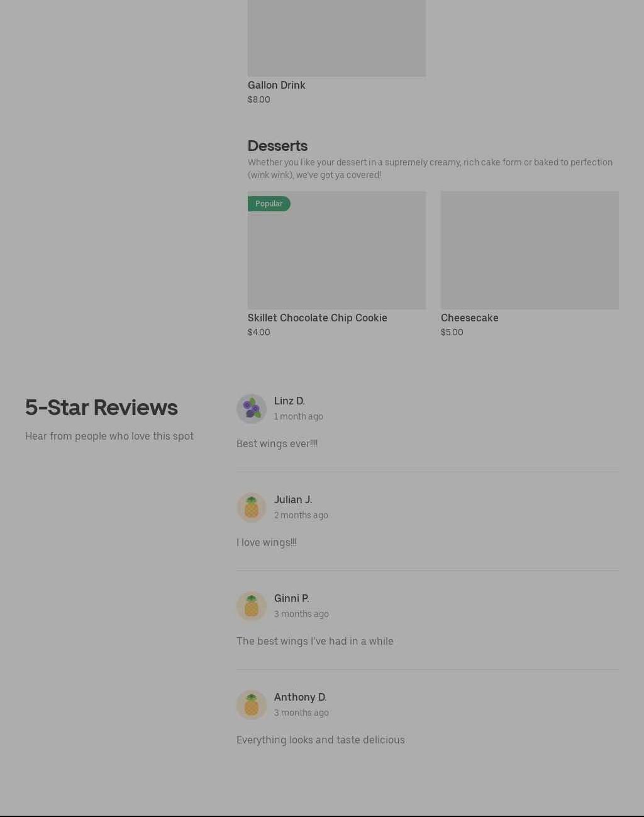The height and width of the screenshot is (817, 644).
Task: Click reviewer name Linz D.
Action: [x=289, y=401]
